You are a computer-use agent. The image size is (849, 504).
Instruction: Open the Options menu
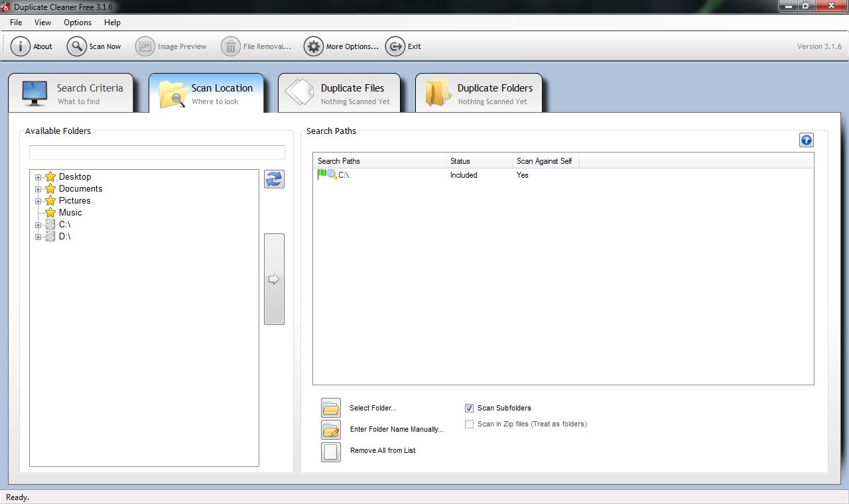[x=78, y=23]
